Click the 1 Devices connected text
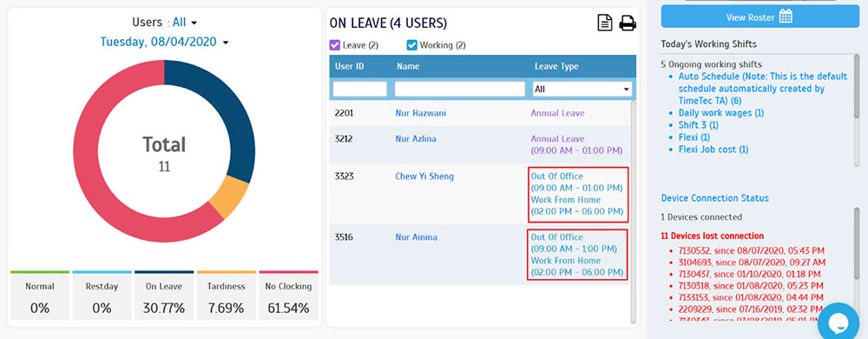The image size is (868, 339). [701, 216]
